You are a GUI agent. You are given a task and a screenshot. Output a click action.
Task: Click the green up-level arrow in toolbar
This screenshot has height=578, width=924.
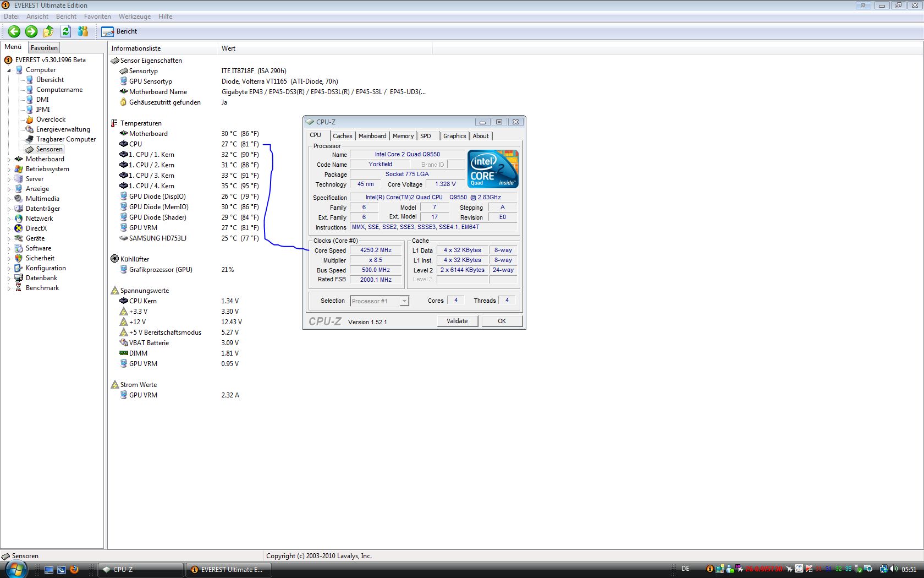[x=48, y=31]
